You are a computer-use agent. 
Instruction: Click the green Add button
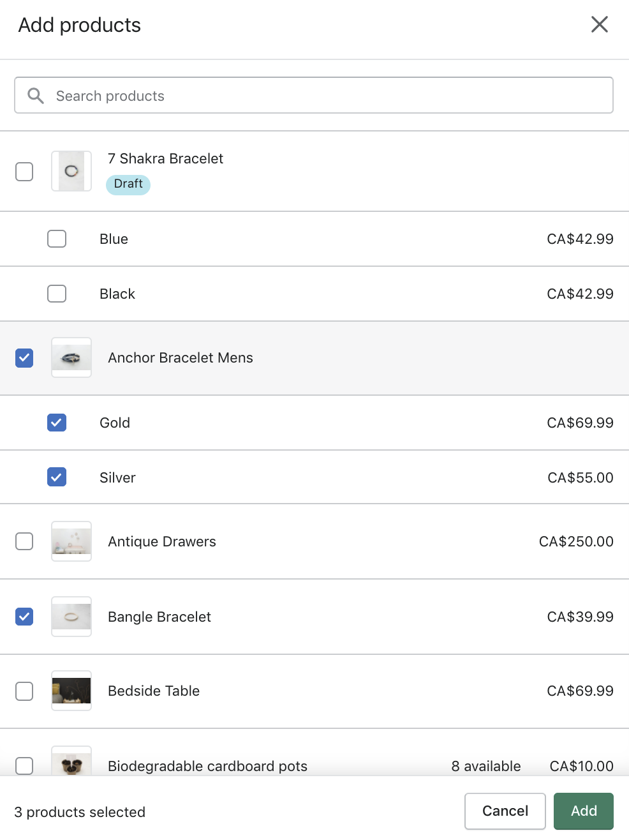coord(584,811)
